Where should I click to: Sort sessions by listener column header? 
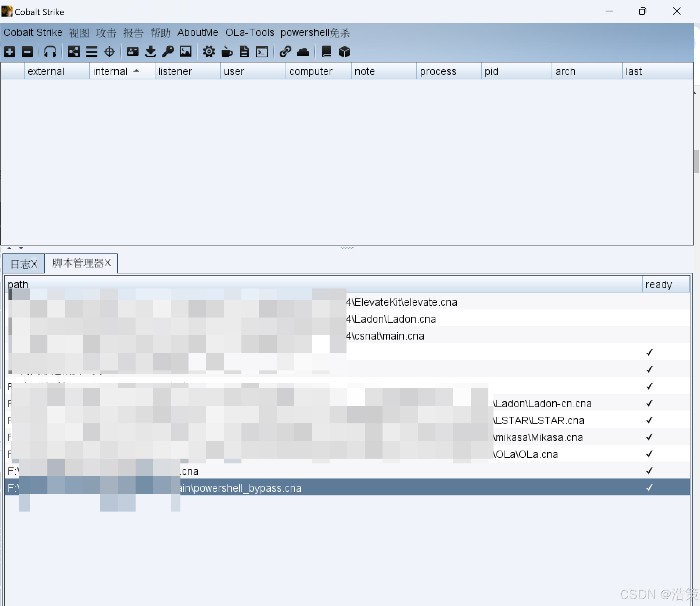click(x=188, y=71)
